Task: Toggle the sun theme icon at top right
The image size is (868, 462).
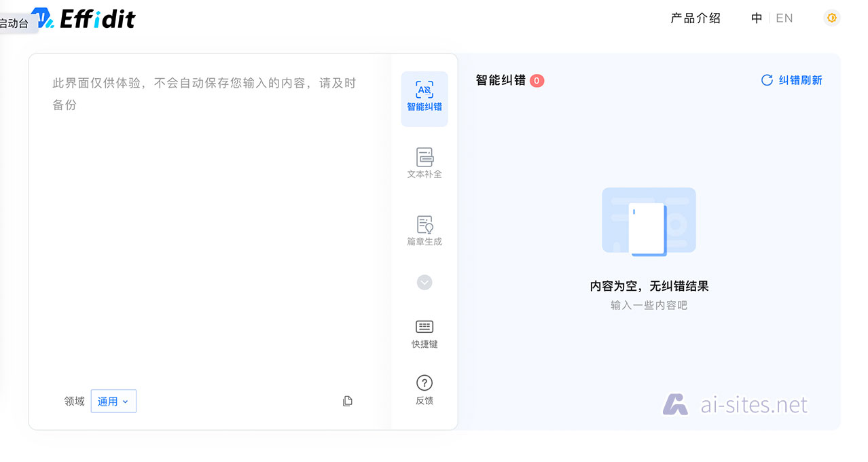Action: coord(831,18)
